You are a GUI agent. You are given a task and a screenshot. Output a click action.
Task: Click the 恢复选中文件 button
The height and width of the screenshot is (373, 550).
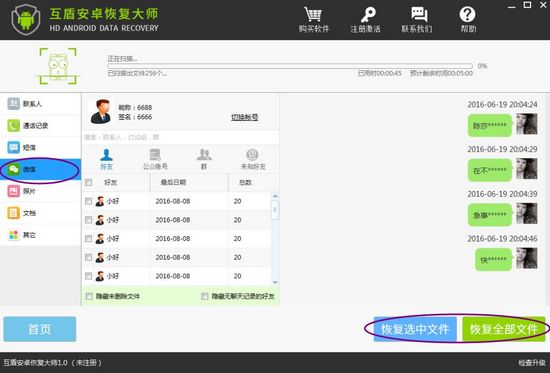click(415, 329)
